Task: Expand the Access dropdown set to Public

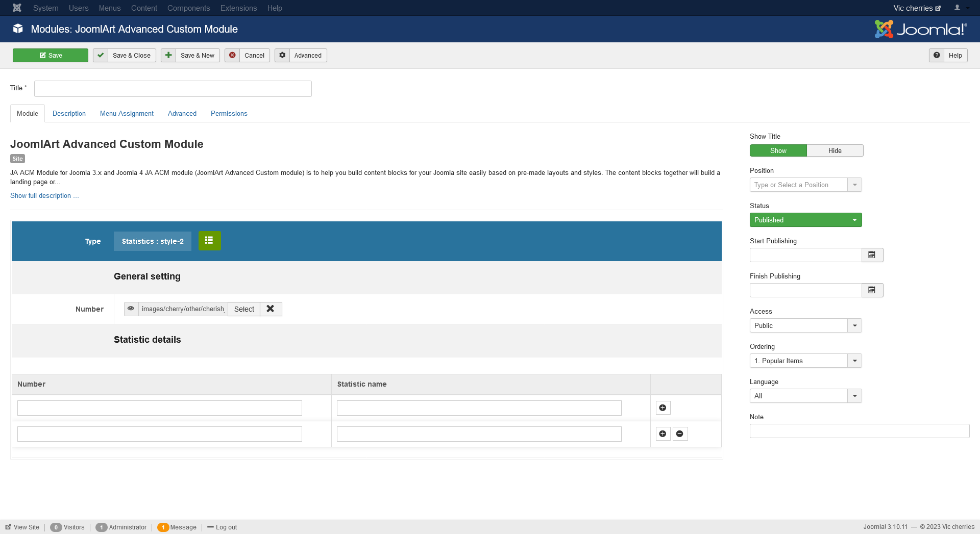Action: (805, 325)
